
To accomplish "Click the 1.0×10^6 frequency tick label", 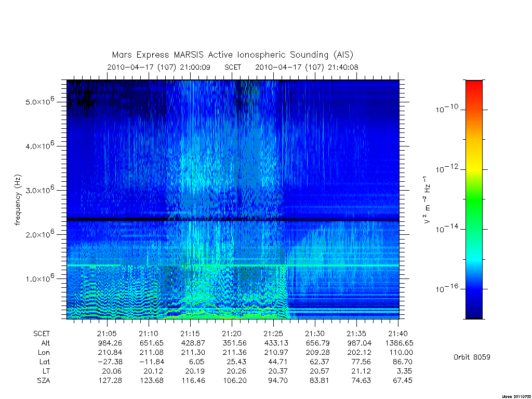I will (40, 278).
